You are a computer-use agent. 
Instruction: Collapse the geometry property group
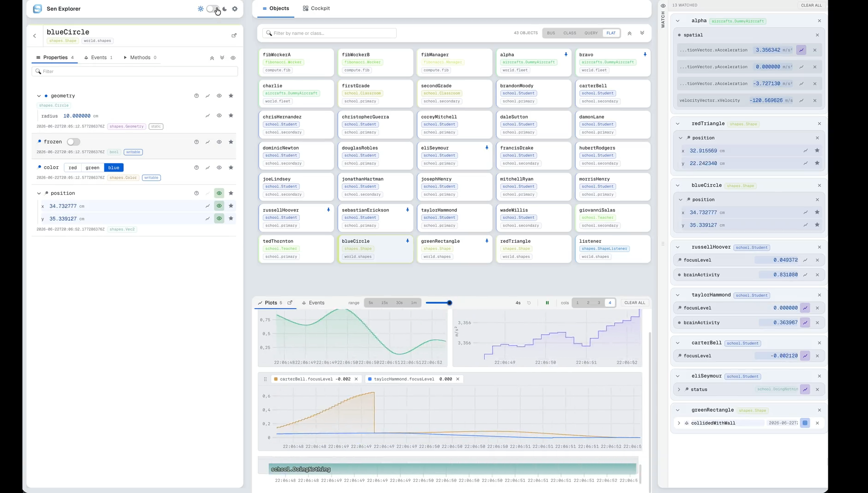point(39,96)
